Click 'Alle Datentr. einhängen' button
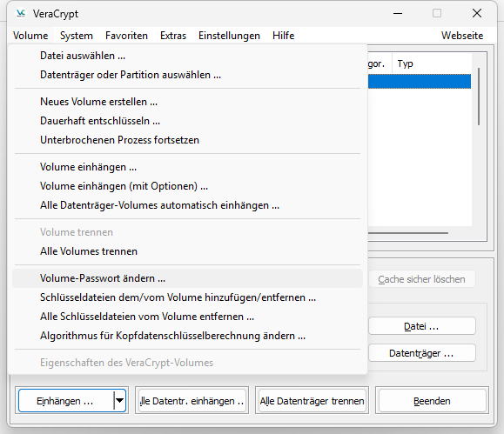504x434 pixels. point(192,401)
